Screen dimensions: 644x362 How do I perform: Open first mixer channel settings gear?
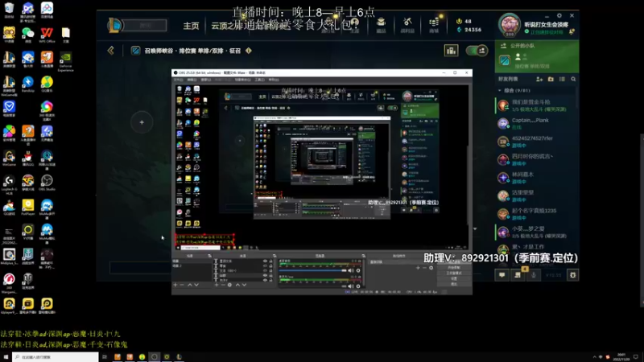(358, 270)
